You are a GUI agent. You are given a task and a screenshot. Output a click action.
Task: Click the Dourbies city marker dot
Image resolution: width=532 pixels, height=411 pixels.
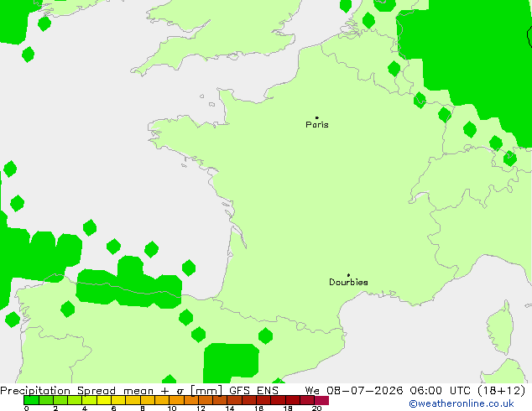pyautogui.click(x=348, y=275)
